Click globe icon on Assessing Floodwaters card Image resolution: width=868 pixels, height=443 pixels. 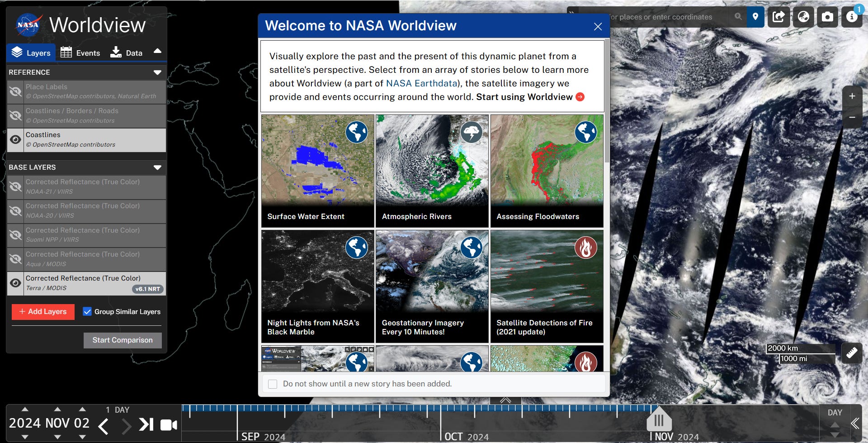tap(585, 132)
